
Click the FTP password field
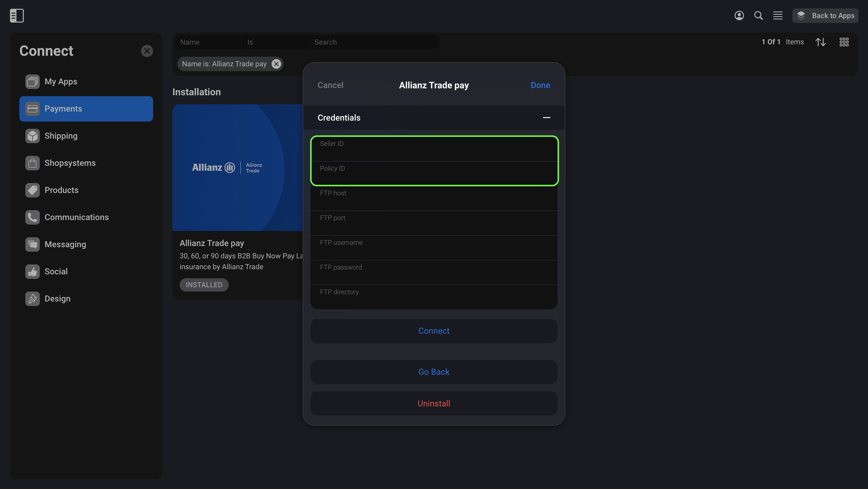click(x=434, y=272)
